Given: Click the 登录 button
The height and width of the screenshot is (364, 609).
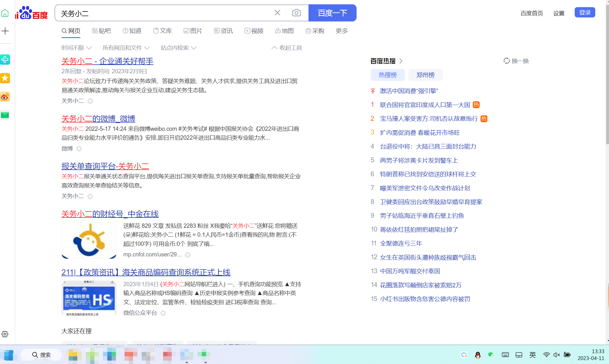Looking at the screenshot, I should (585, 13).
